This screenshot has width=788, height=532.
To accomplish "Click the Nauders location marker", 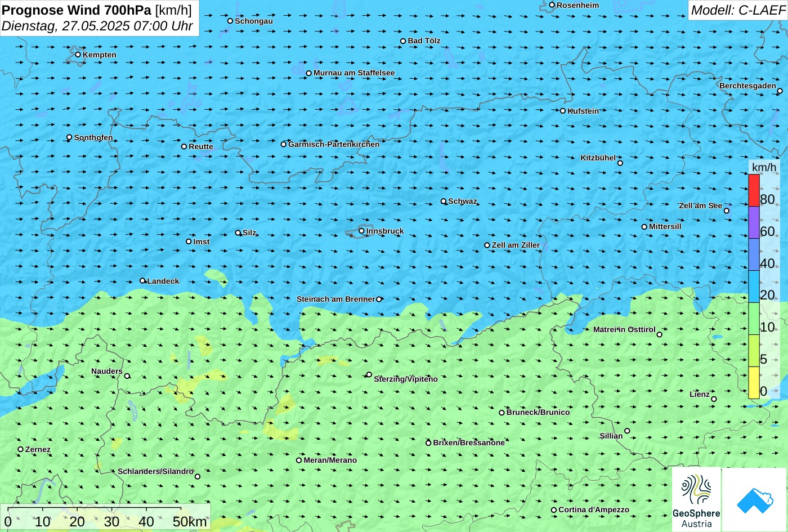I will point(127,376).
